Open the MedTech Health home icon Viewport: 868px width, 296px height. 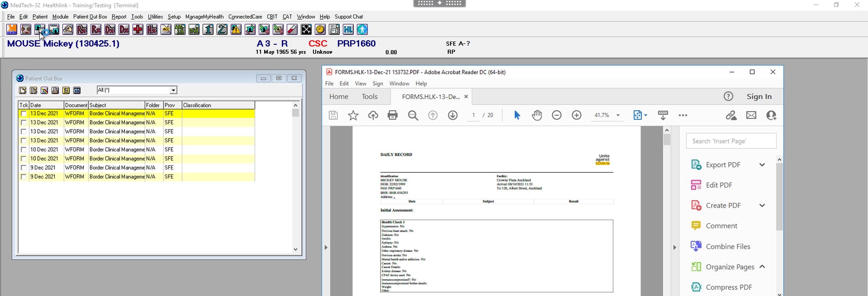click(x=12, y=30)
